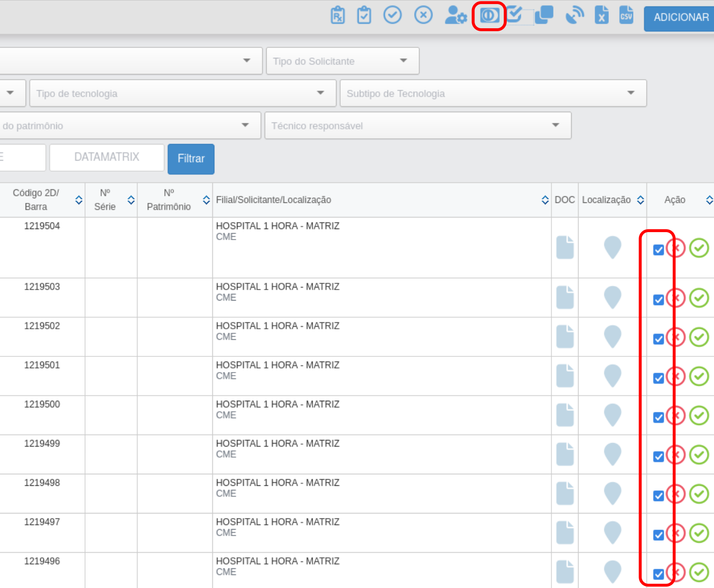Screen dimensions: 714x588
Task: Select barcode cell 1219496
Action: [x=42, y=561]
